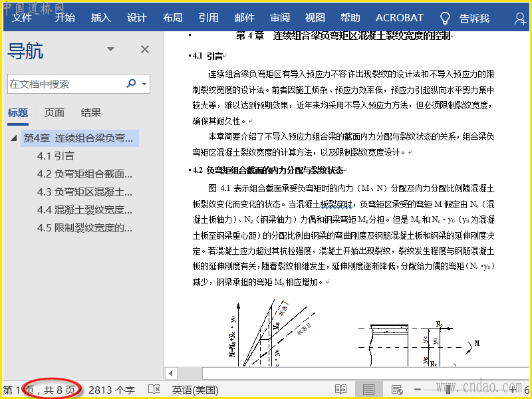Screen dimensions: 532x399
Task: Open the navigation pane options dropdown arrow
Action: click(111, 49)
